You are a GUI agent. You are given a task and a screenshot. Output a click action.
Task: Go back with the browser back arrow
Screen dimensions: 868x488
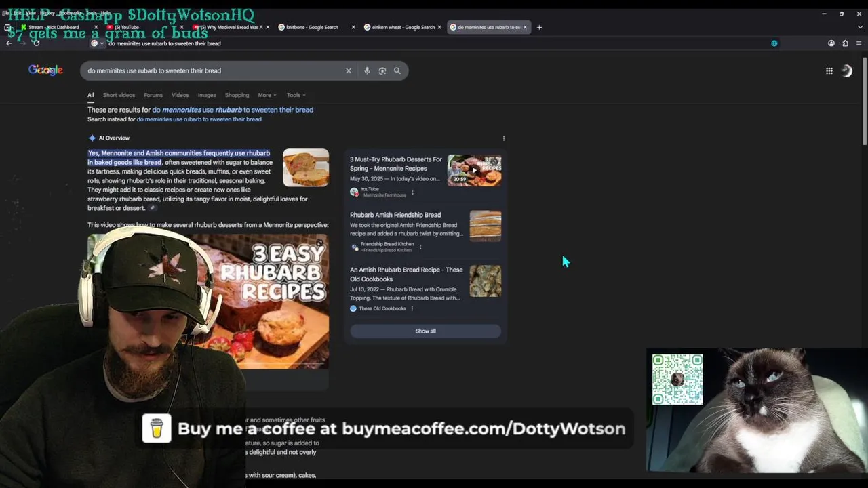(x=9, y=43)
